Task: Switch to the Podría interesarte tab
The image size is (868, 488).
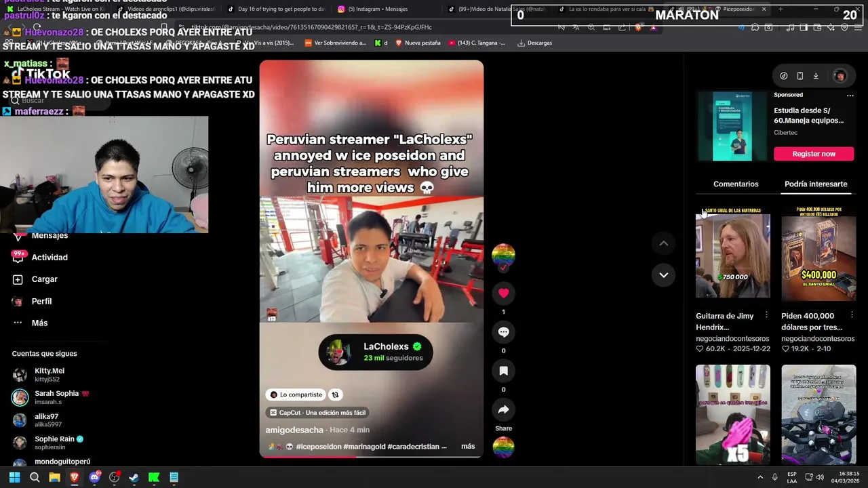Action: (816, 184)
